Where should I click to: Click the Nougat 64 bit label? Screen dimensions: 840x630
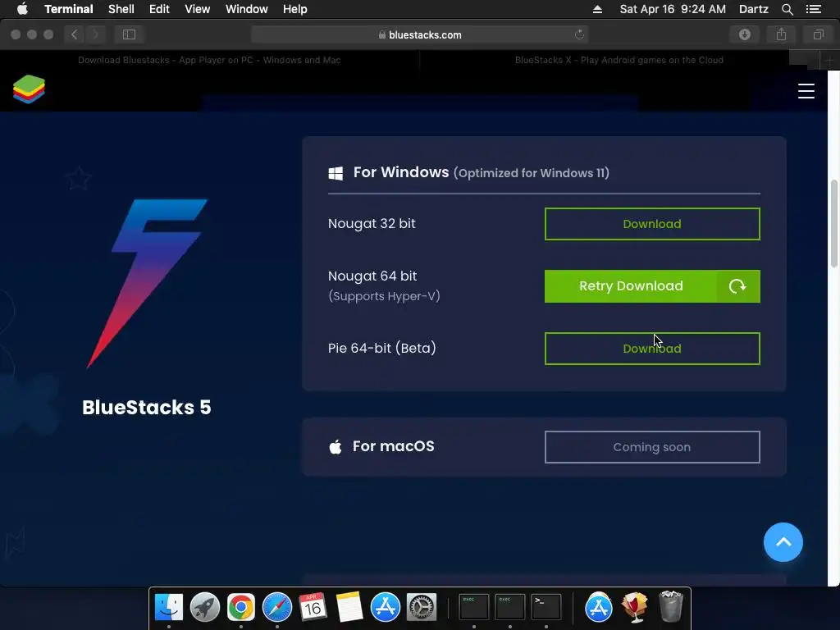tap(372, 276)
